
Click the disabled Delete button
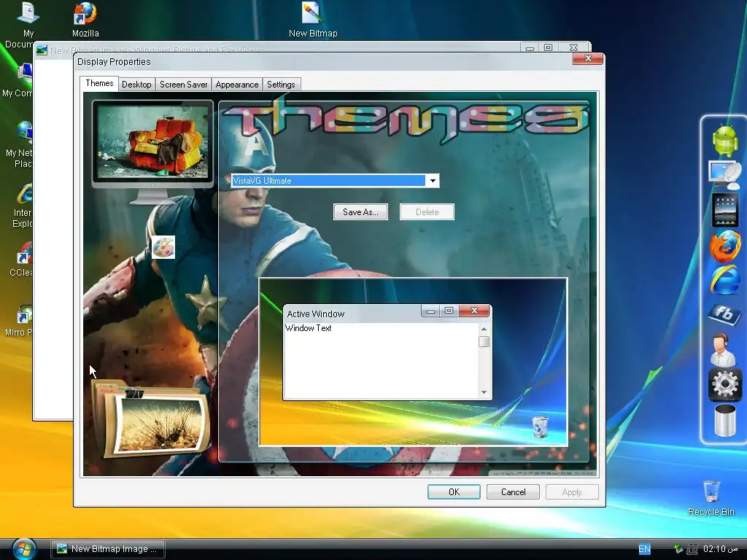coord(427,212)
